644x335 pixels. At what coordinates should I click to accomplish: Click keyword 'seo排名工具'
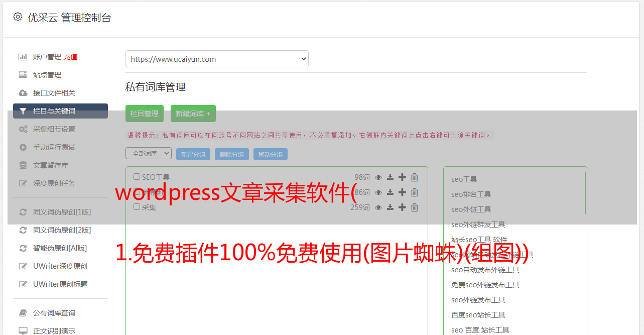pos(471,194)
